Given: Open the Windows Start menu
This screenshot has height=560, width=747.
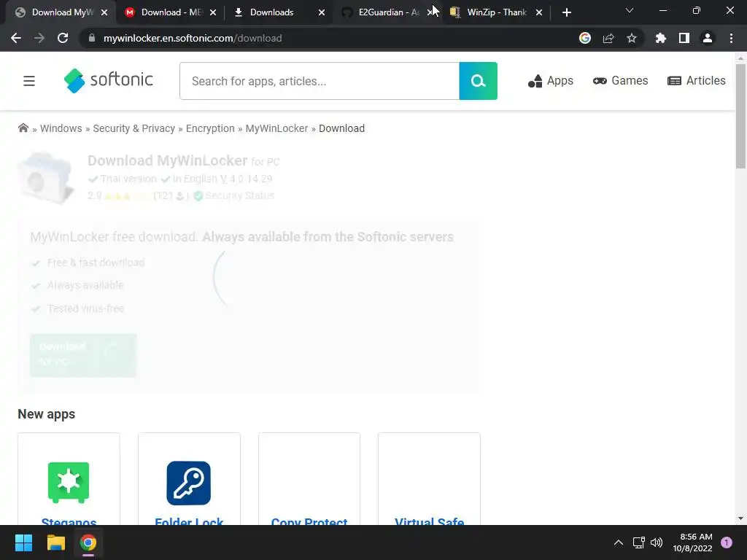Looking at the screenshot, I should click(x=23, y=542).
